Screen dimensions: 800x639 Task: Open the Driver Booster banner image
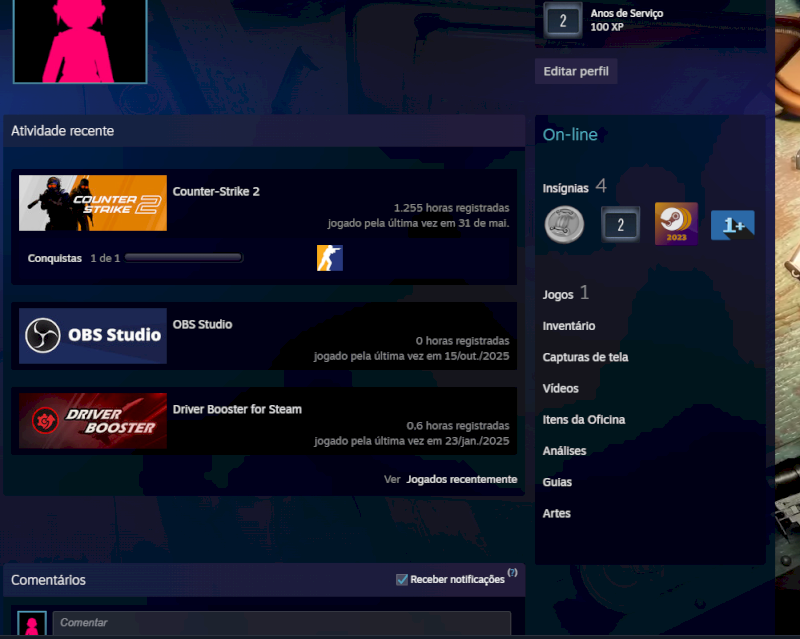pyautogui.click(x=93, y=421)
